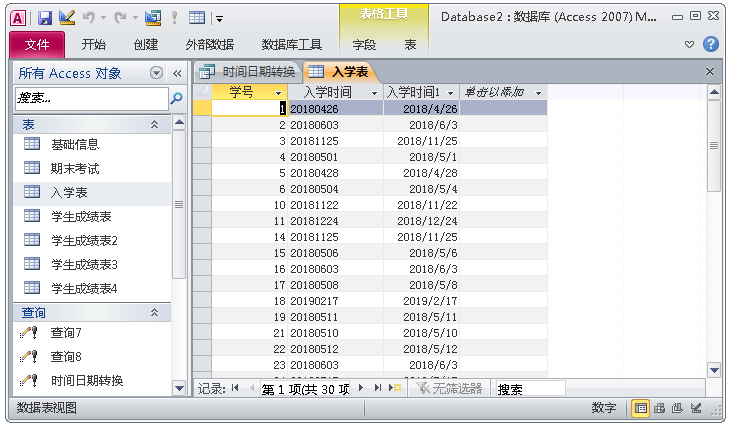This screenshot has width=731, height=427.
Task: Collapse the 查询 group in navigation pane
Action: point(154,313)
